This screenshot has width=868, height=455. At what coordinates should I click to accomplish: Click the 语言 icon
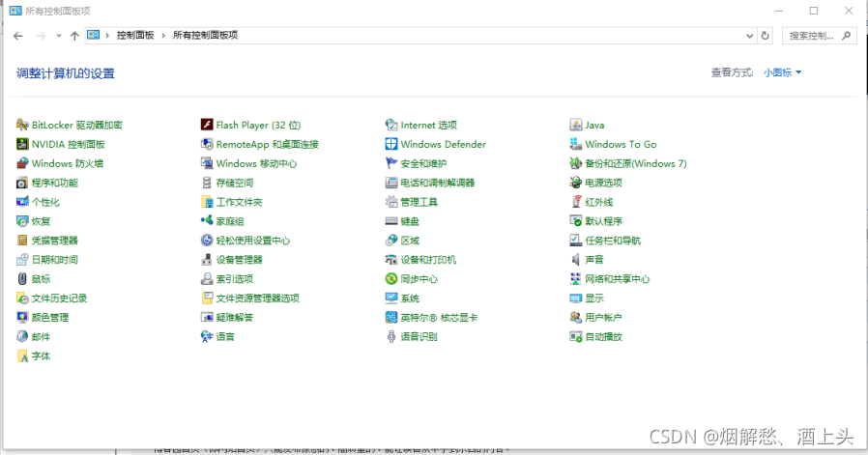[207, 336]
